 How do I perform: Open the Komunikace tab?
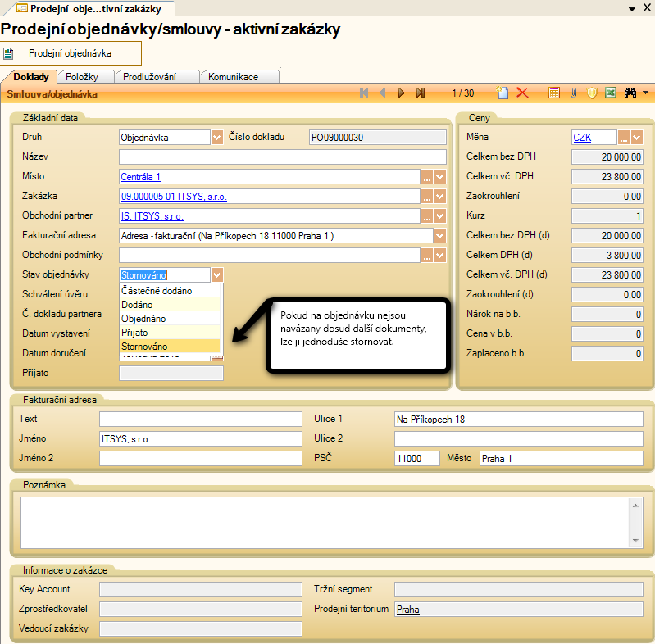233,77
